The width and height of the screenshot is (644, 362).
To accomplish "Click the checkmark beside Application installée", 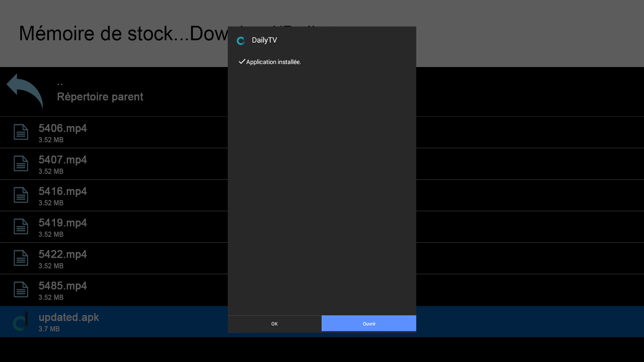I will (x=242, y=62).
